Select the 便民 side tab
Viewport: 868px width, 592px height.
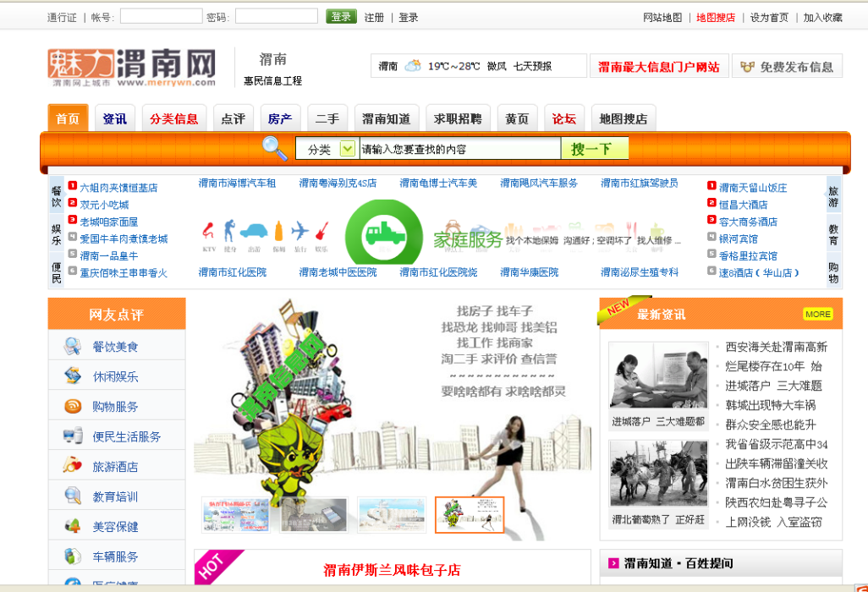point(57,272)
